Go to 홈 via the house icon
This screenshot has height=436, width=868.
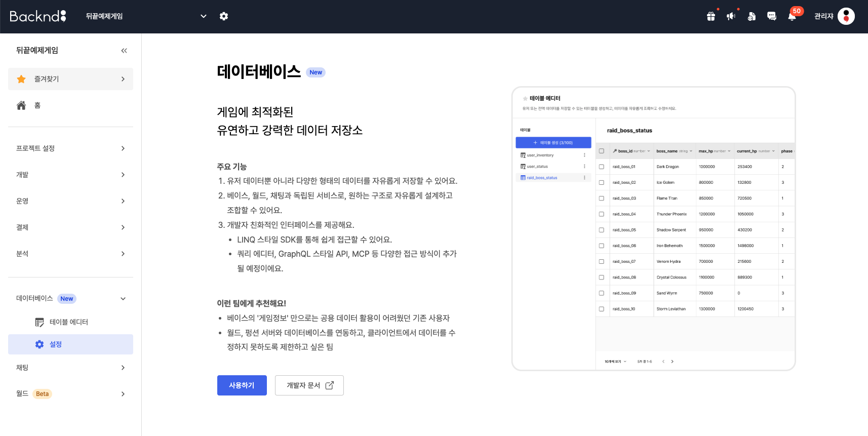click(x=21, y=105)
